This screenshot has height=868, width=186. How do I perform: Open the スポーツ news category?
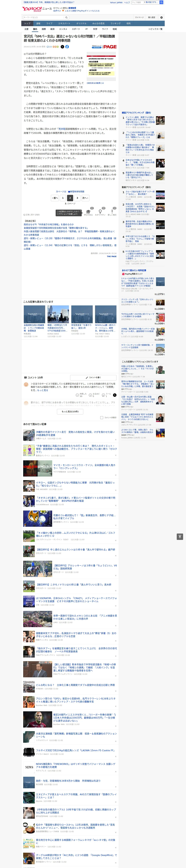click(76, 29)
